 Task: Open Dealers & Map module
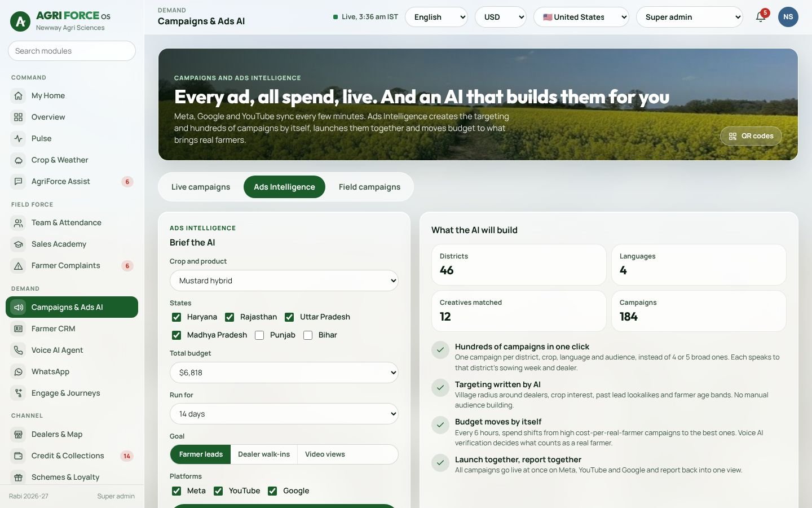pyautogui.click(x=72, y=435)
